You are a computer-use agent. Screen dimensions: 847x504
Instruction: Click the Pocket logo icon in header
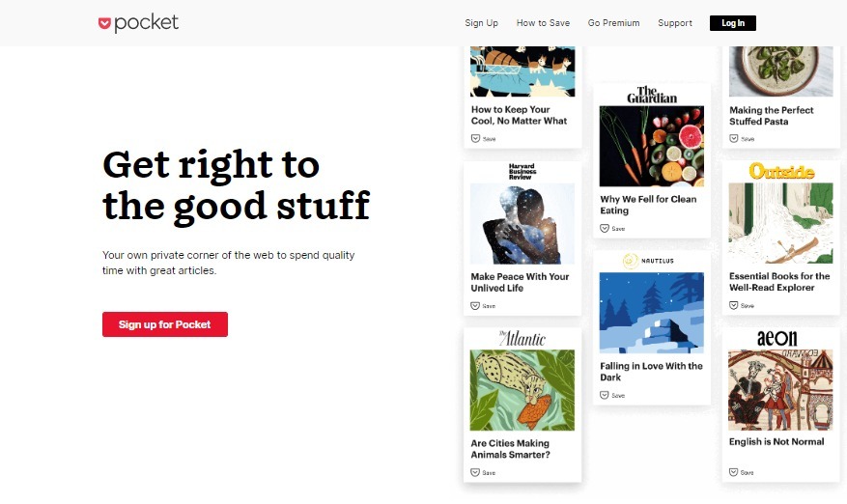[105, 23]
